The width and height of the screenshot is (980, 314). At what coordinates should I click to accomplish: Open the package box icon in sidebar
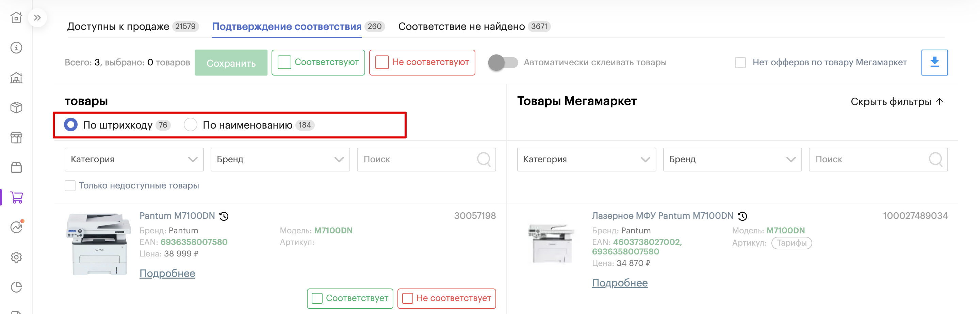pyautogui.click(x=16, y=108)
